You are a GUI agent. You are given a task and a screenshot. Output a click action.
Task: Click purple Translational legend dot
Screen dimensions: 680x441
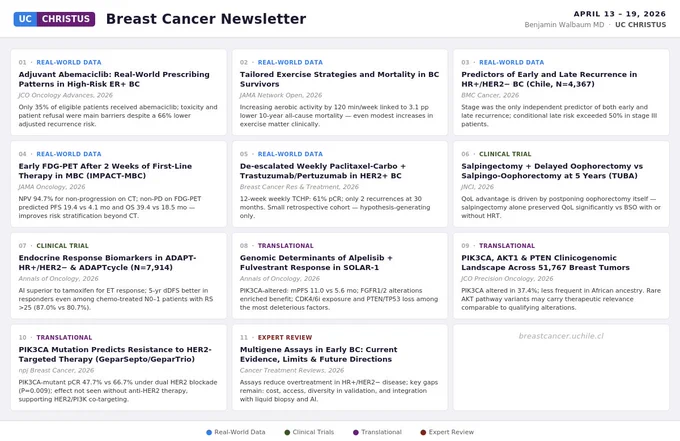(x=356, y=432)
